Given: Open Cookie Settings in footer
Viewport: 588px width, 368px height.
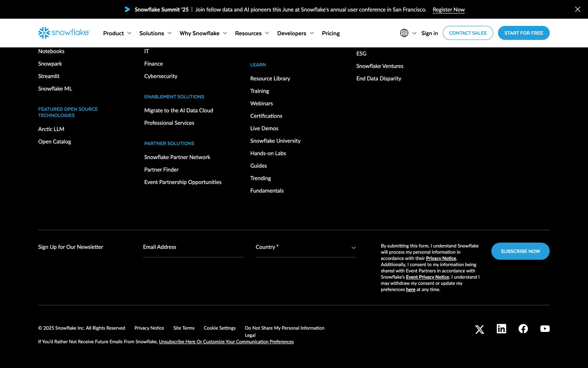Looking at the screenshot, I should pyautogui.click(x=220, y=328).
